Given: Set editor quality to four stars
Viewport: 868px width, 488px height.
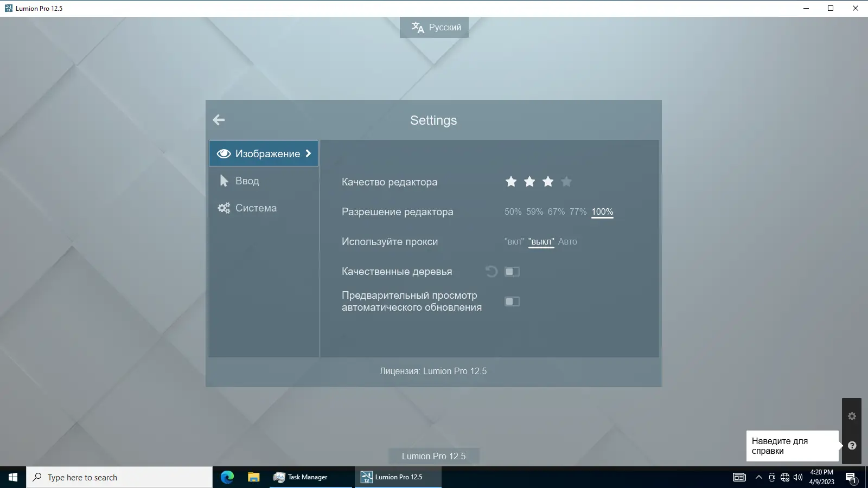Looking at the screenshot, I should 566,182.
